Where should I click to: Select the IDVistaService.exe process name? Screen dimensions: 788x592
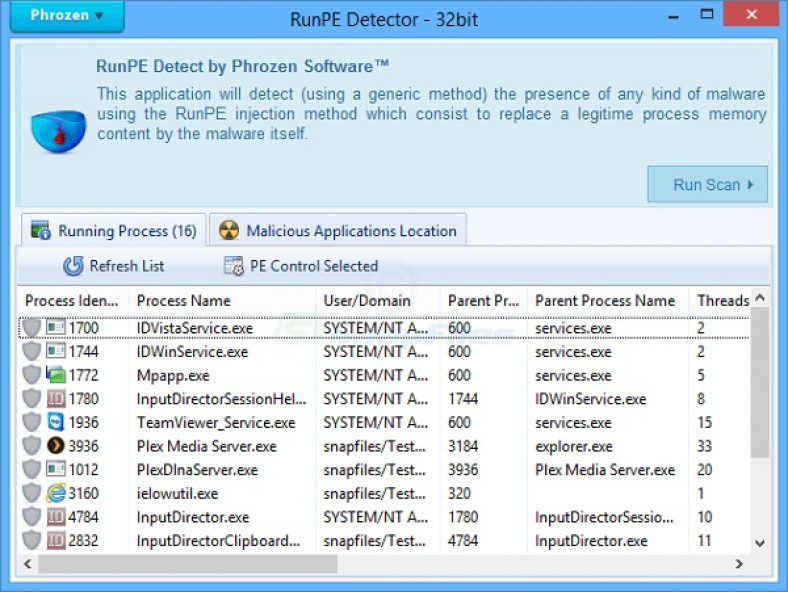click(x=195, y=328)
